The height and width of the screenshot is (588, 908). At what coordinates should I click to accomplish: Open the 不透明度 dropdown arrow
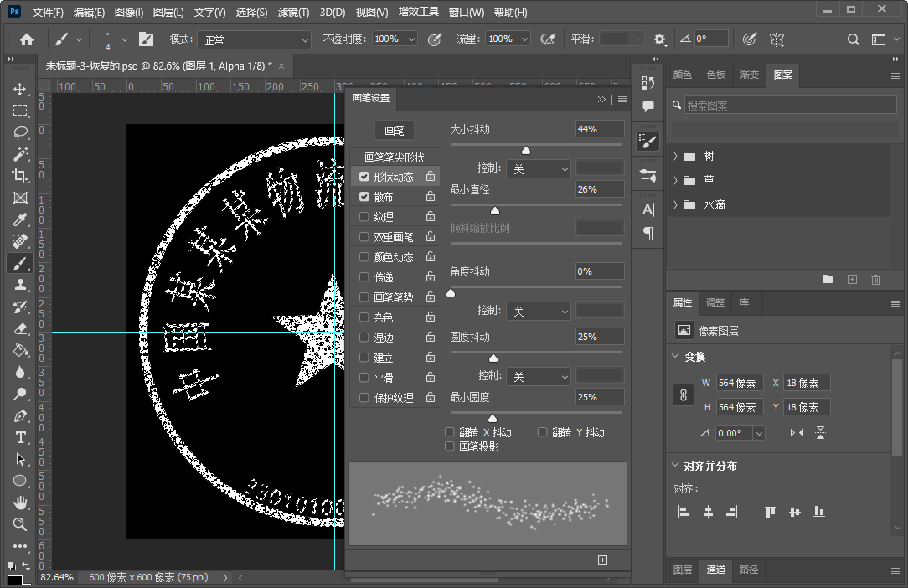(411, 39)
